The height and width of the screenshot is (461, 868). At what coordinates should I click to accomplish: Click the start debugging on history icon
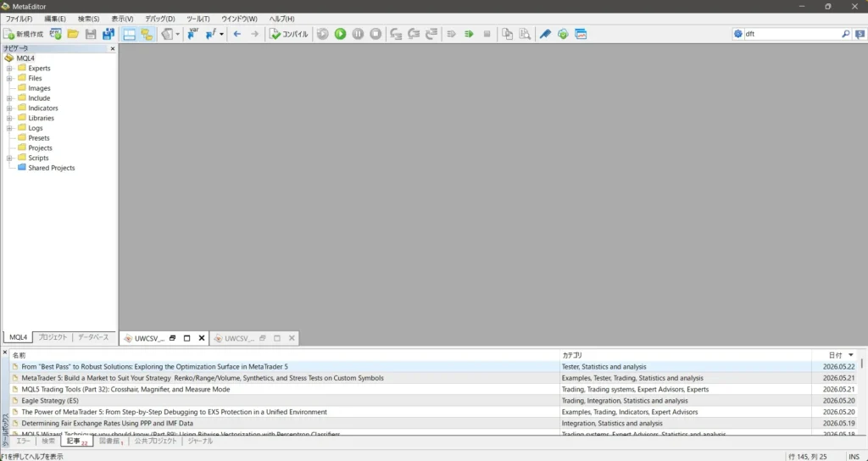323,34
